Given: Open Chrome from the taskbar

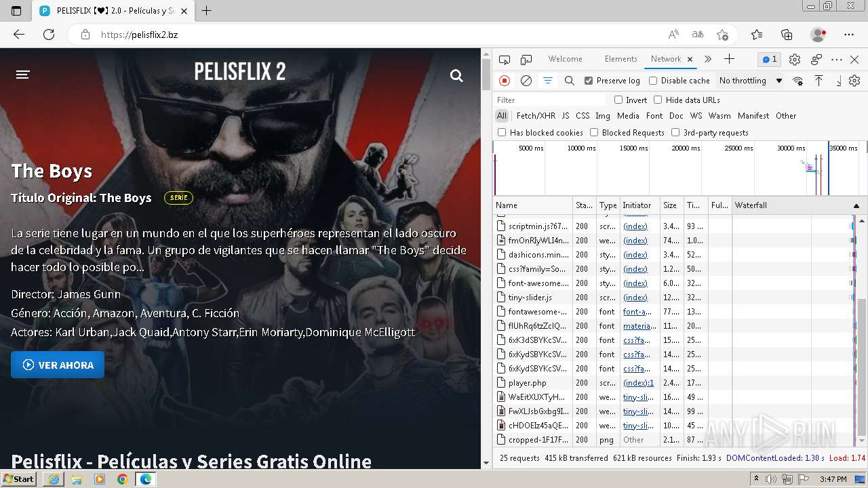Looking at the screenshot, I should [122, 479].
